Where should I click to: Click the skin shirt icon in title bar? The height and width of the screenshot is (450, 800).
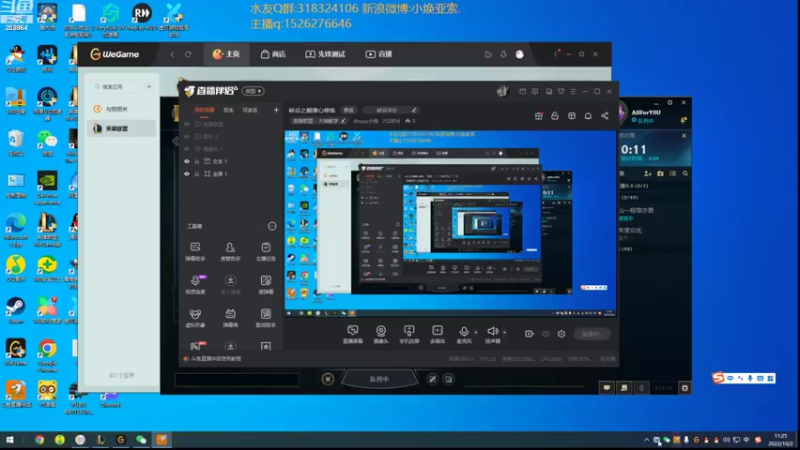coord(561,91)
